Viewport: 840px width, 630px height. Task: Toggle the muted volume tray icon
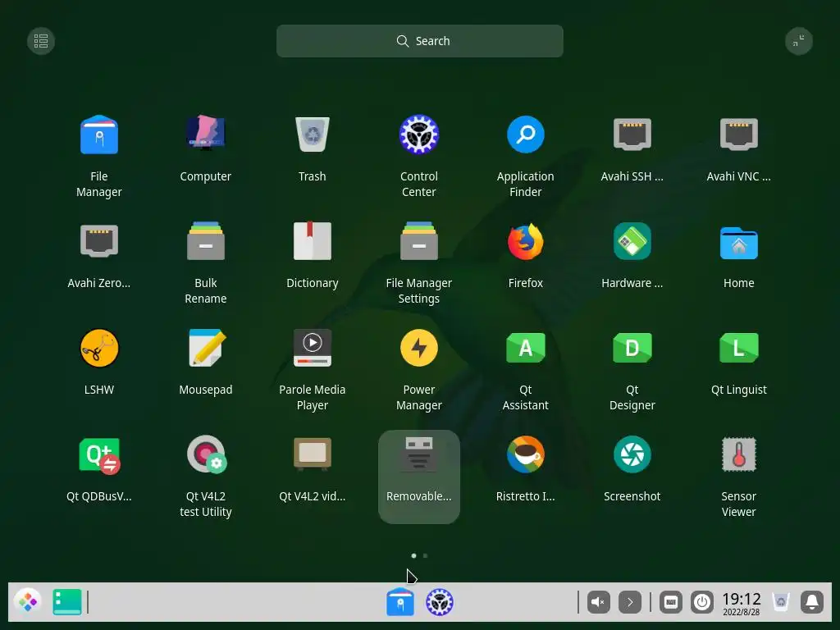598,602
